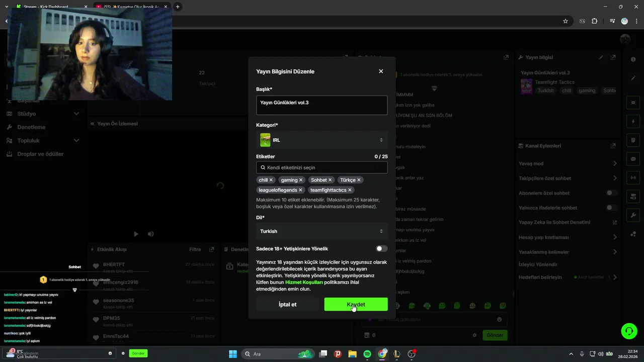
Task: Click İzleyici Yönlendir in Kanal Eylemleri
Action: coord(538,264)
